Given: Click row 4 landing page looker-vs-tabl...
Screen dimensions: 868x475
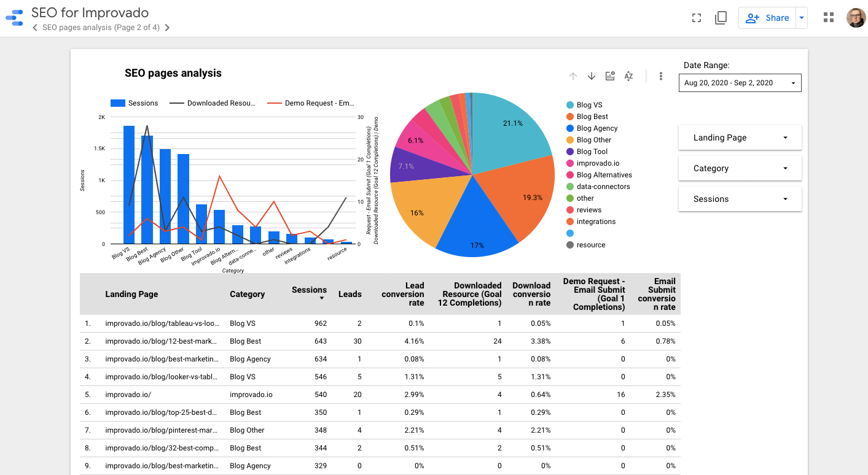Looking at the screenshot, I should coord(162,377).
